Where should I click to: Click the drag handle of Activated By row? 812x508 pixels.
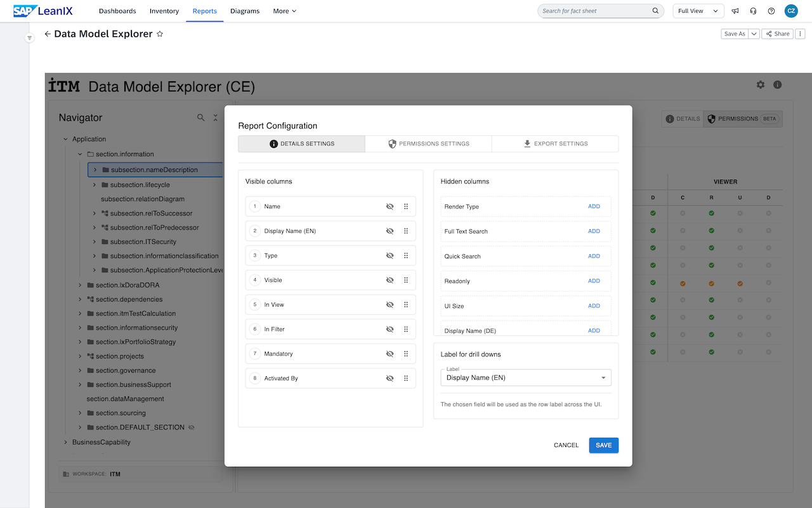(406, 378)
